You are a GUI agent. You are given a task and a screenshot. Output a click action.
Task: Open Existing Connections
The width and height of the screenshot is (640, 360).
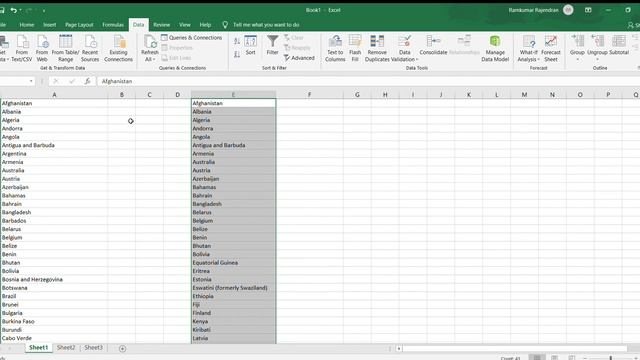(x=118, y=48)
